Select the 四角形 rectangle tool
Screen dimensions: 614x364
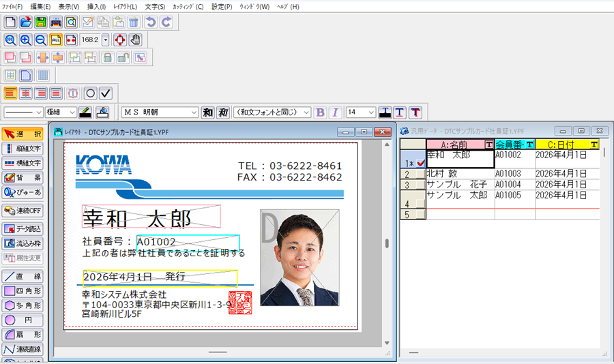click(x=23, y=291)
